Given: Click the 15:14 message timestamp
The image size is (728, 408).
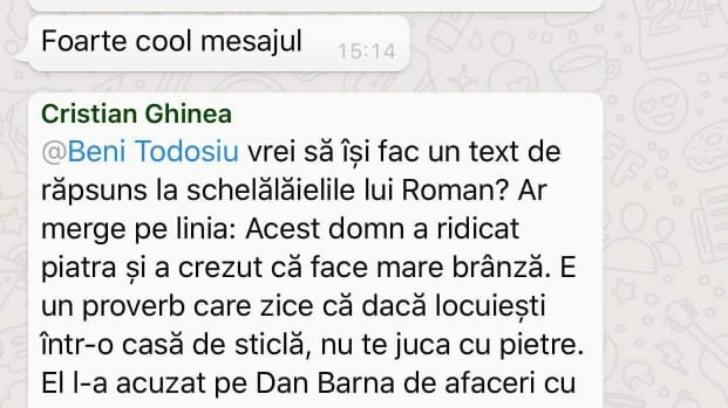Looking at the screenshot, I should [366, 51].
